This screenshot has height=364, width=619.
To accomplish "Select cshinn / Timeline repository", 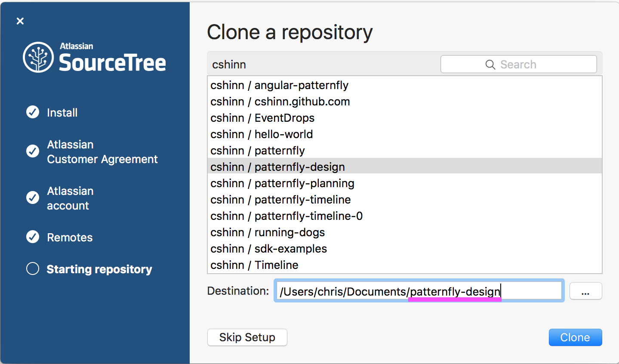I will pyautogui.click(x=254, y=265).
